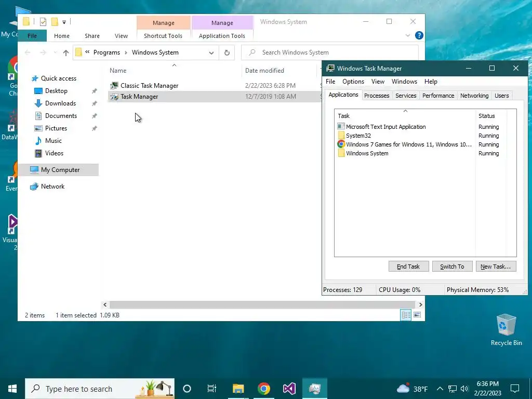
Task: Click the Switch To button
Action: (453, 267)
